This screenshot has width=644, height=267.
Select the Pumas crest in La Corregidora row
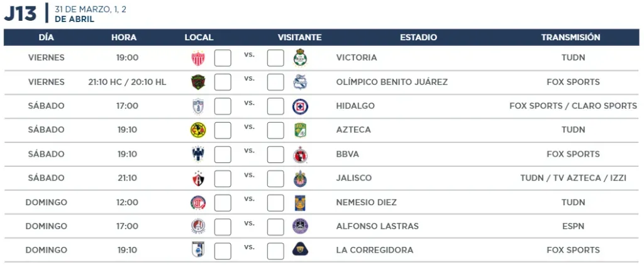[x=300, y=250]
